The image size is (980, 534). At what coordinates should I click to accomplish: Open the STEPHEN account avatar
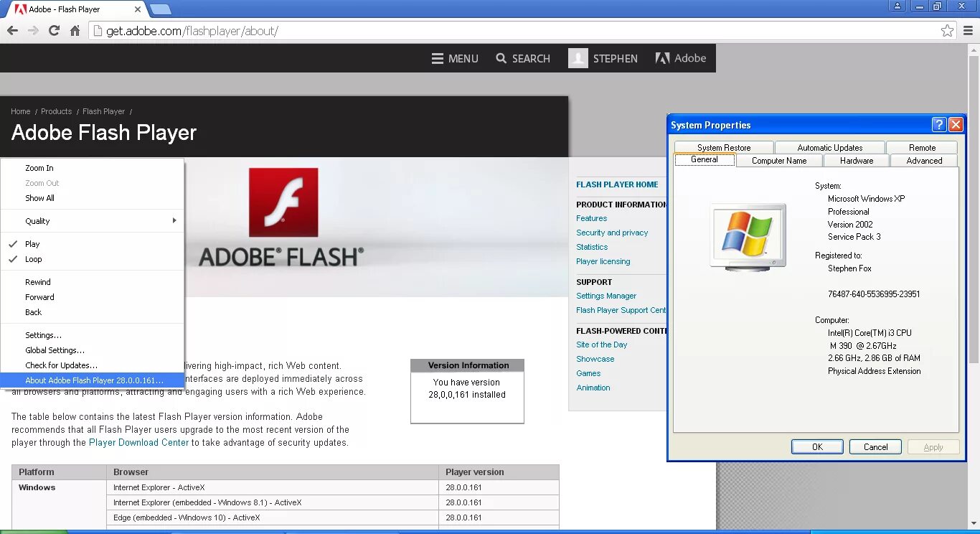[578, 58]
